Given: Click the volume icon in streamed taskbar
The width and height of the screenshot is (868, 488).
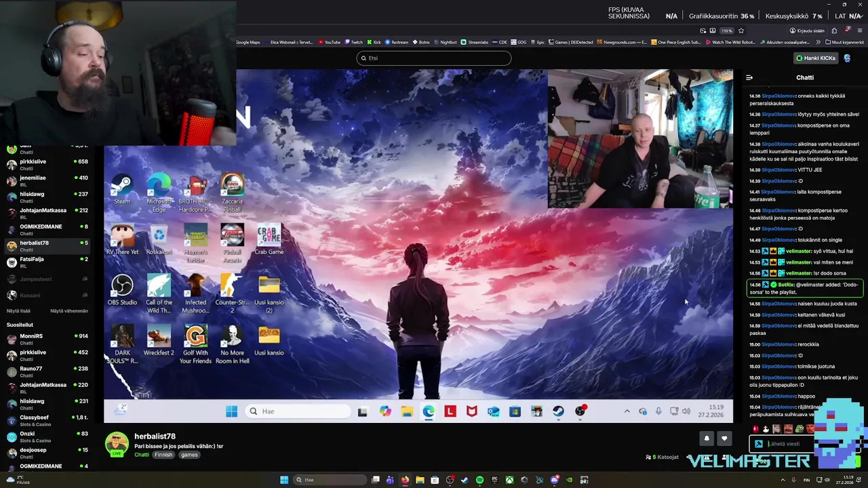Looking at the screenshot, I should tap(686, 411).
